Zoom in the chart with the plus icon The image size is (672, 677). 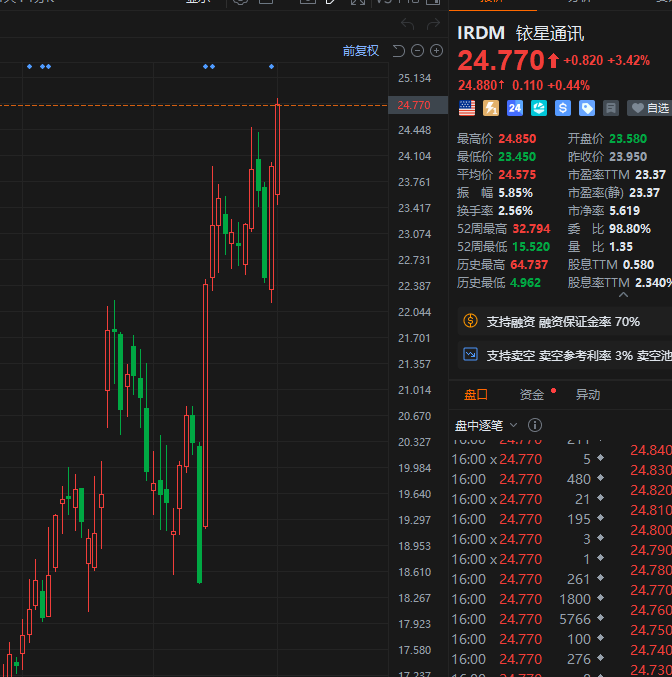(437, 51)
